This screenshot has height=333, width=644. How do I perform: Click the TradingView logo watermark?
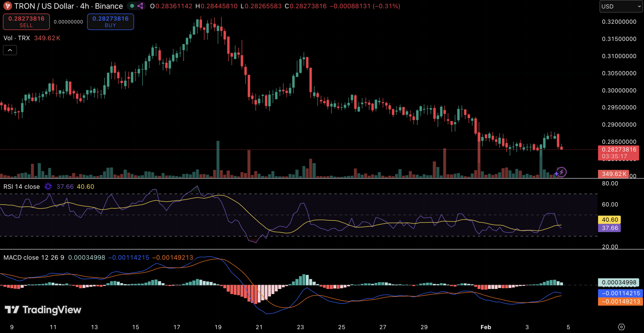pos(43,310)
